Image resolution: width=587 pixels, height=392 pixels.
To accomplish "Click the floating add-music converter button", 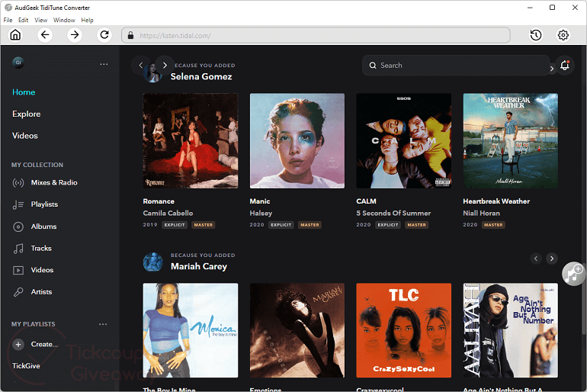I will 573,274.
